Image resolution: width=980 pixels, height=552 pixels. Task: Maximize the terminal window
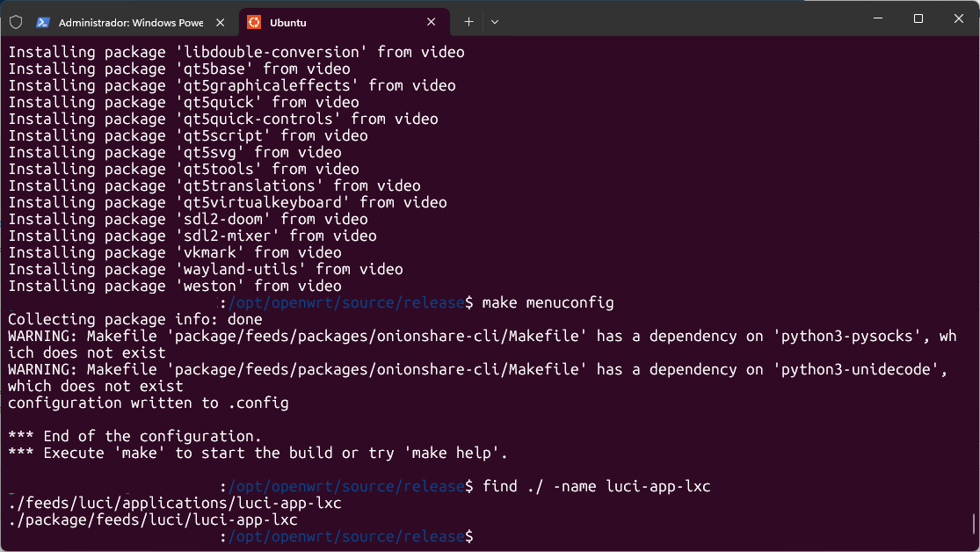pos(918,18)
